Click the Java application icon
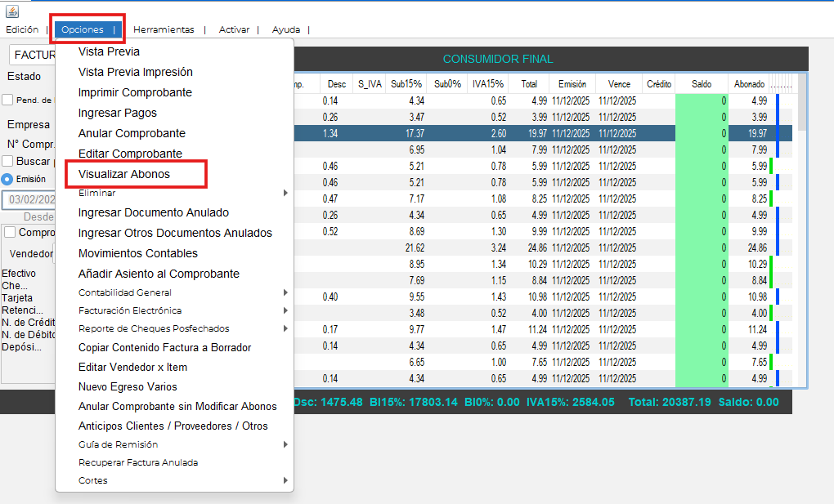Viewport: 834px width, 504px height. coord(12,11)
